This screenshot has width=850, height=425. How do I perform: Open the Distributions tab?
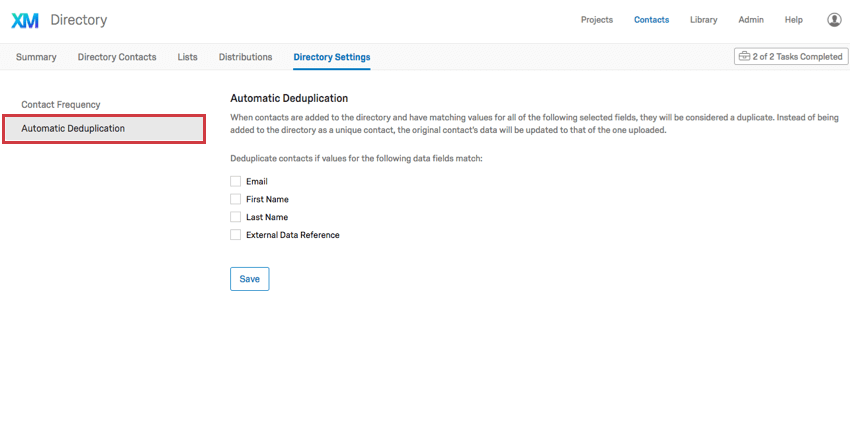(246, 57)
